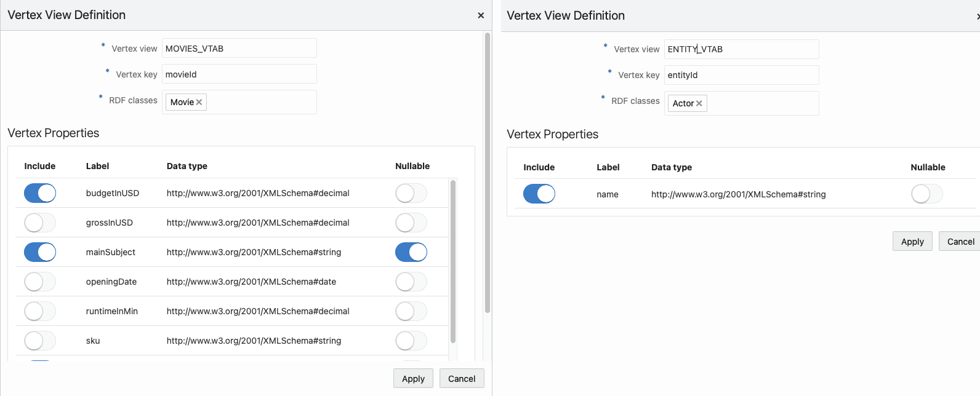Image resolution: width=980 pixels, height=396 pixels.
Task: Turn off Nullable for mainSubject
Action: point(411,252)
